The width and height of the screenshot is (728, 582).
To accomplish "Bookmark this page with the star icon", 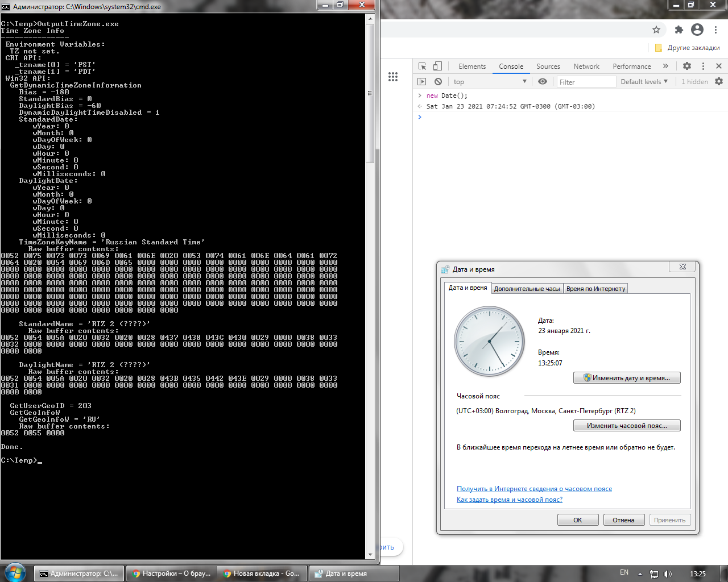I will point(656,30).
